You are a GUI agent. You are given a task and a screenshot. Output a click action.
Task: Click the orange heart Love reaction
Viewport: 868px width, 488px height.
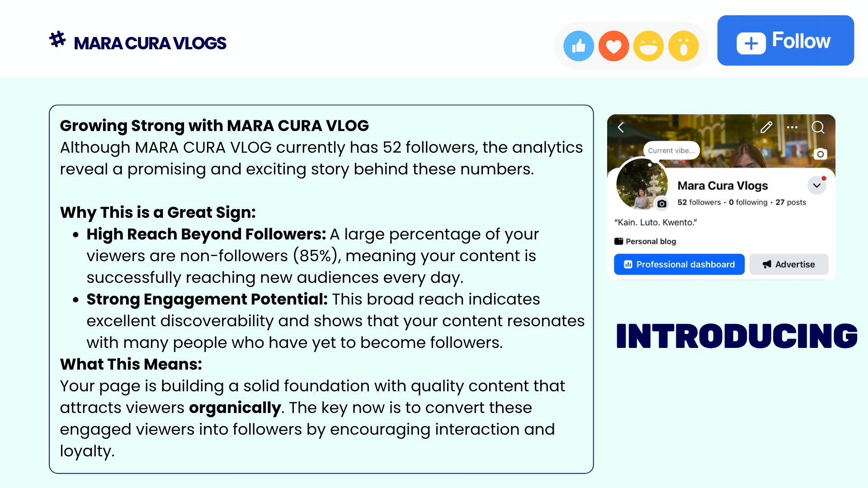point(613,46)
